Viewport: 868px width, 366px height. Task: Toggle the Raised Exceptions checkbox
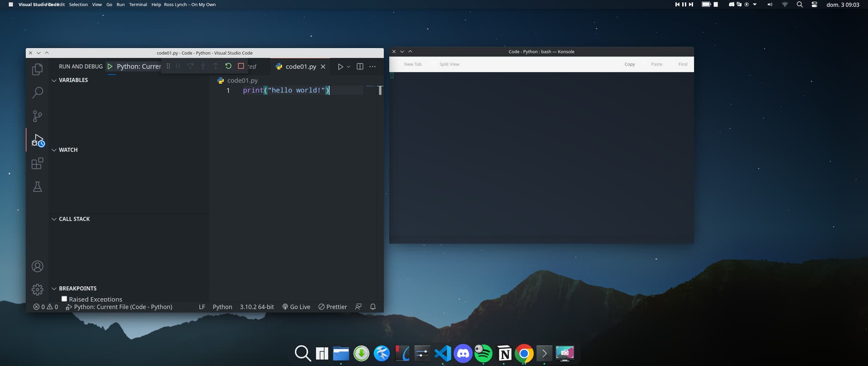pyautogui.click(x=64, y=299)
